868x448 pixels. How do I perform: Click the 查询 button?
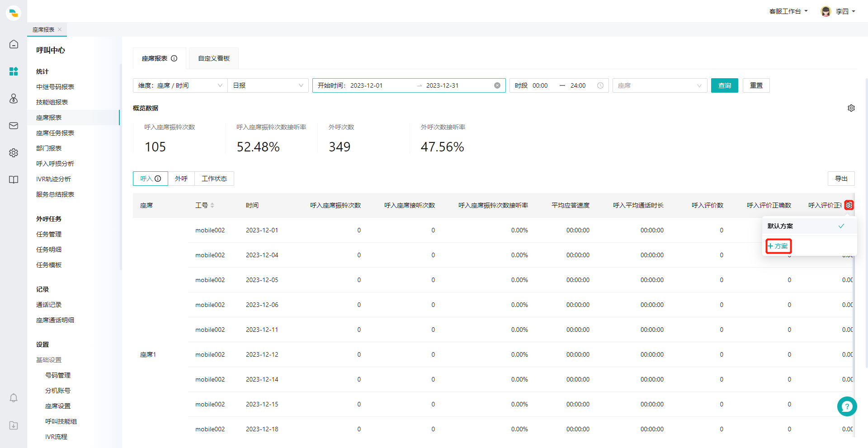[725, 85]
